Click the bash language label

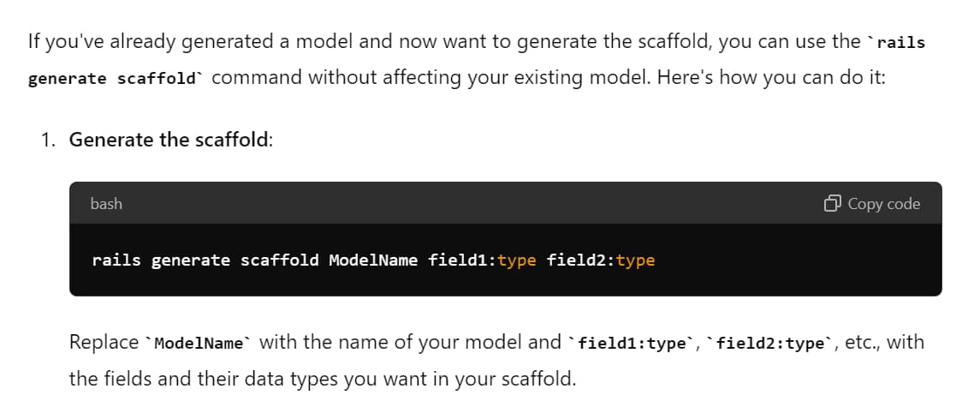pyautogui.click(x=106, y=204)
